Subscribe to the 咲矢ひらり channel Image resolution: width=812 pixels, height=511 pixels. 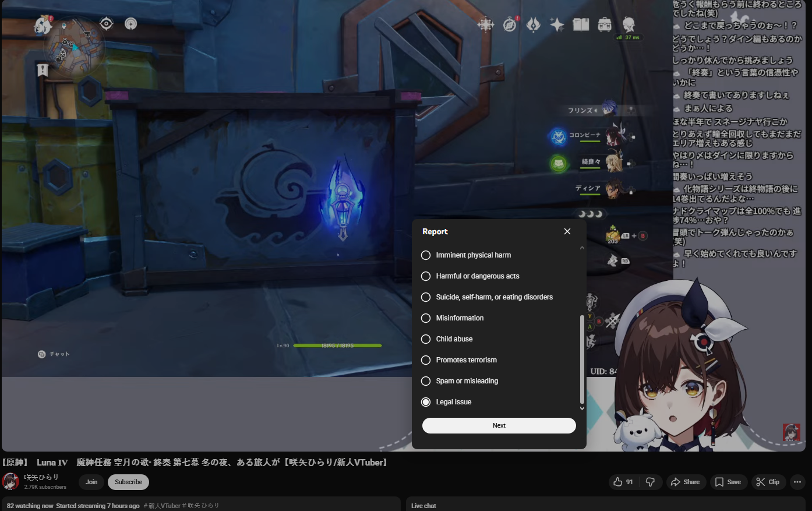point(129,482)
